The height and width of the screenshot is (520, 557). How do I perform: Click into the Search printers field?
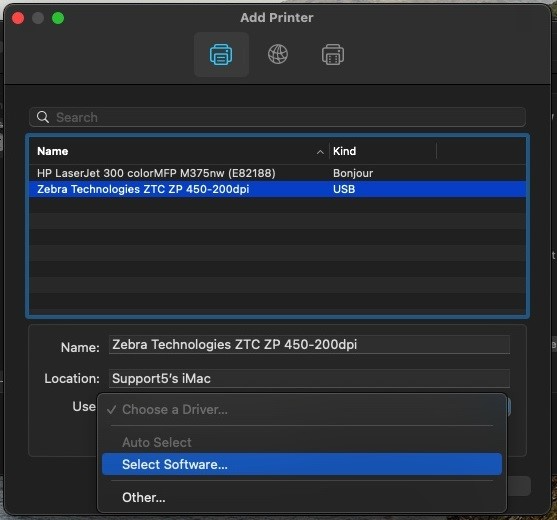tap(277, 117)
